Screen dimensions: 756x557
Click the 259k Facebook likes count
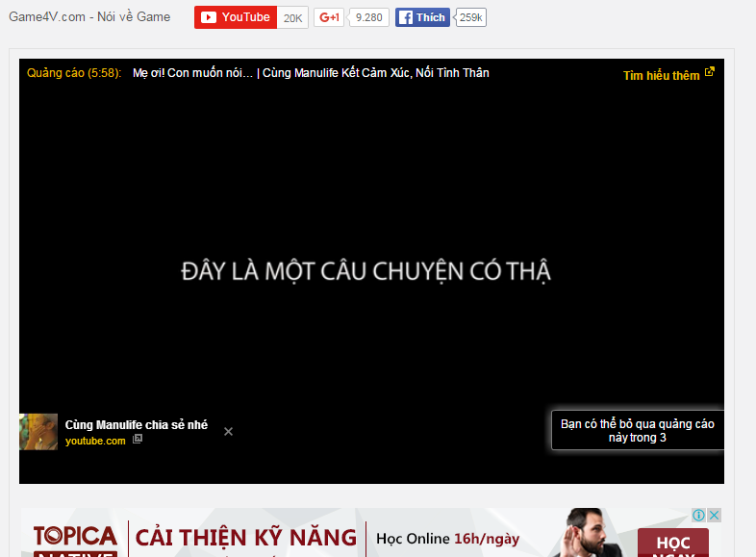[x=470, y=17]
